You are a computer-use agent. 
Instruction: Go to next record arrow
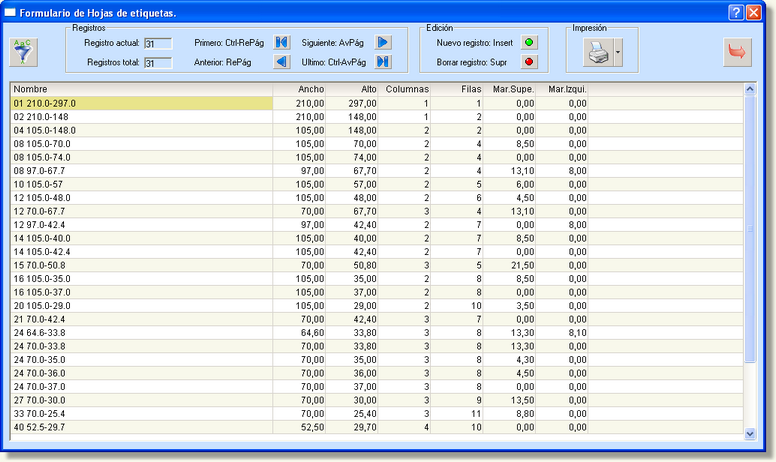click(x=383, y=43)
